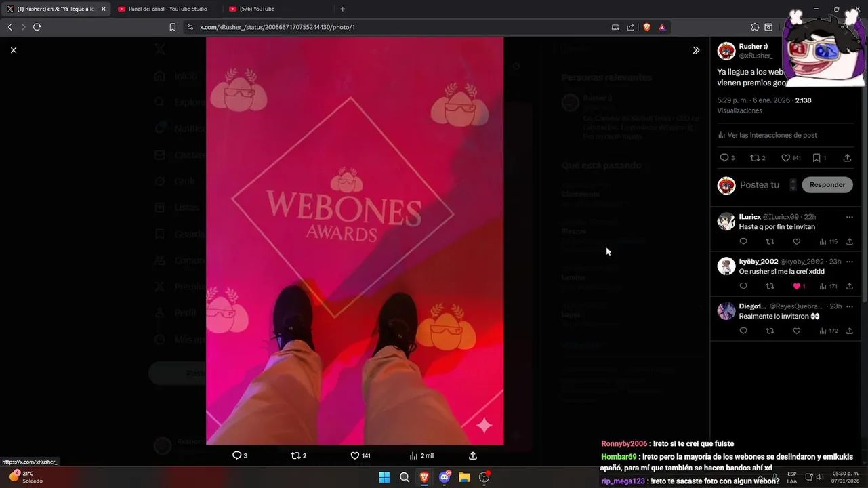Open view stats showing 2 mil
Screen dimensions: 868x488
(421, 455)
